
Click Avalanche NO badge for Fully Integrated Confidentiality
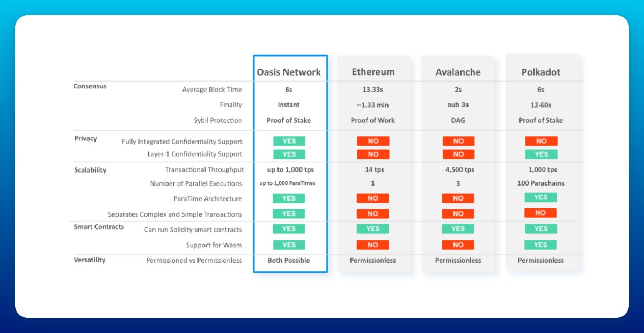click(x=458, y=141)
